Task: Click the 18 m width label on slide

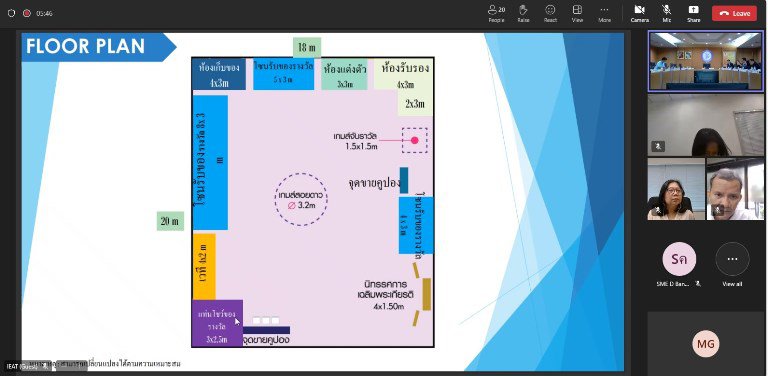Action: [307, 47]
